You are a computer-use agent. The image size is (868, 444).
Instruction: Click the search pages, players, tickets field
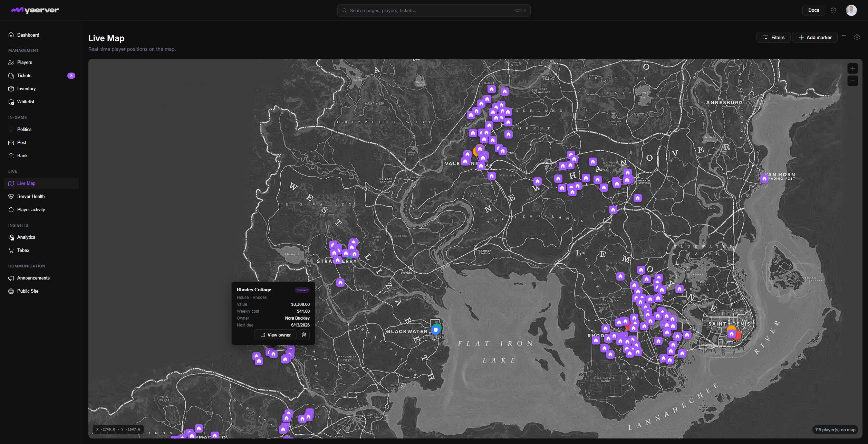click(x=434, y=10)
